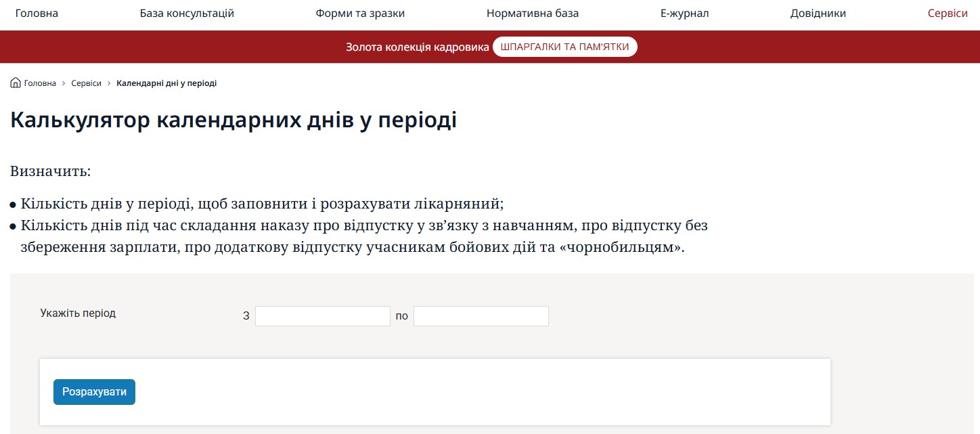Viewport: 980px width, 434px height.
Task: Click the breadcrumb chevron after Головна
Action: click(64, 83)
